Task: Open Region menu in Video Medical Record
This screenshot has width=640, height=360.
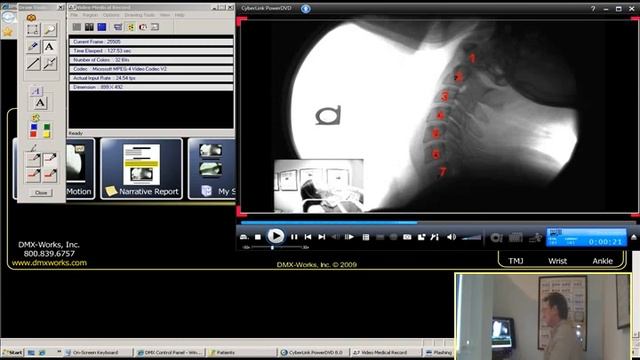Action: click(x=90, y=15)
